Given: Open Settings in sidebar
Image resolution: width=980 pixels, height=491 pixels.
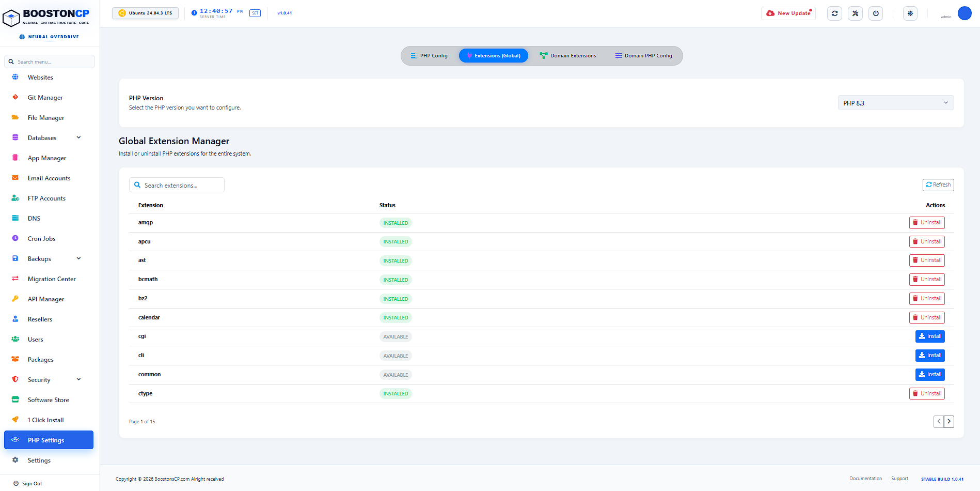Looking at the screenshot, I should coord(39,461).
